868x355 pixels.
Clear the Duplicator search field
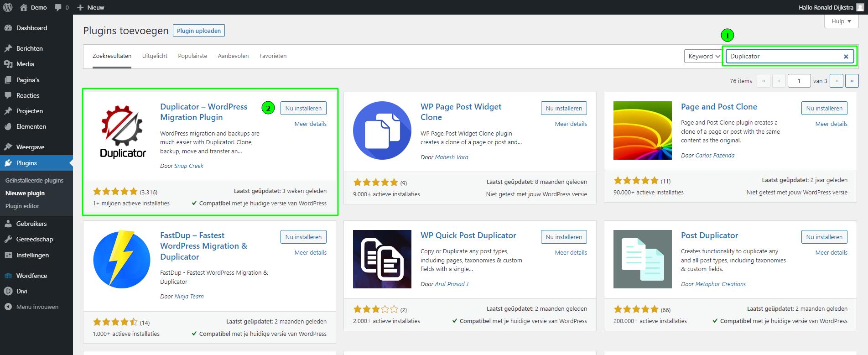846,57
